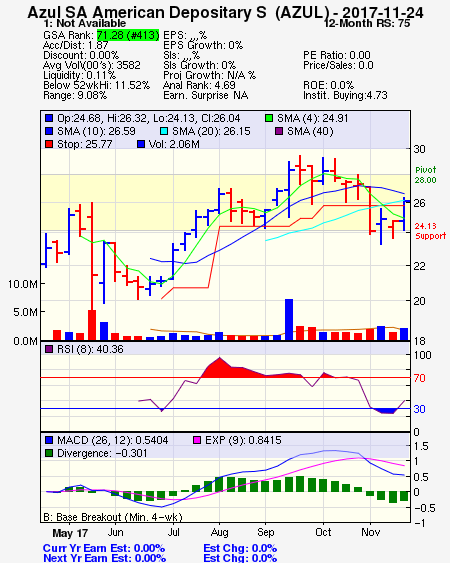The height and width of the screenshot is (563, 450).
Task: Click the B: Base Breakout (Min. 4-wk) note
Action: point(113,517)
